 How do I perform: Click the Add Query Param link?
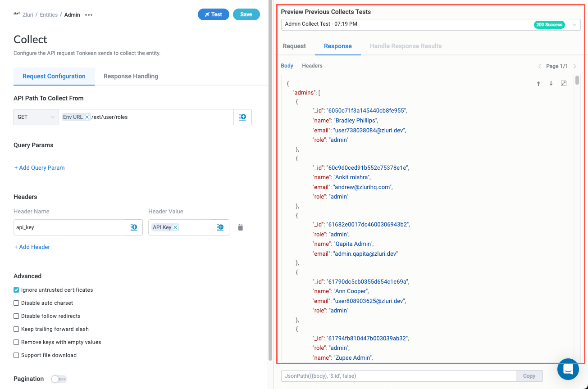[40, 167]
